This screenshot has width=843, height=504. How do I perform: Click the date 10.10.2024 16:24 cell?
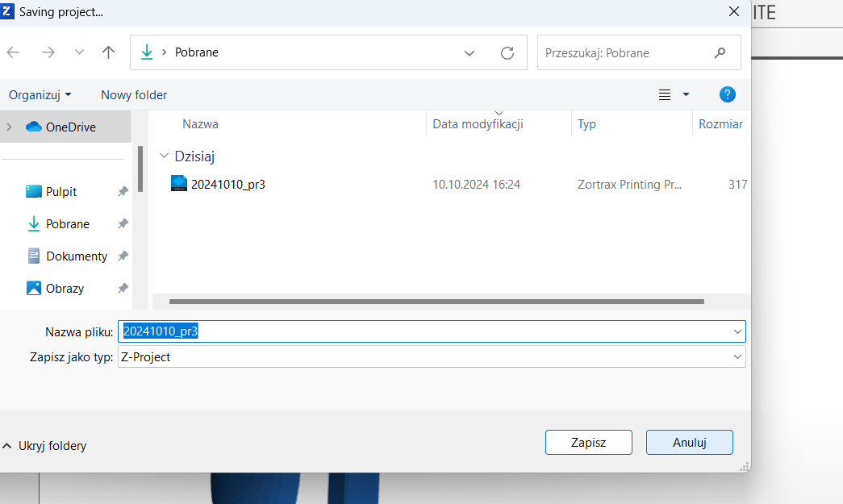[x=476, y=185]
